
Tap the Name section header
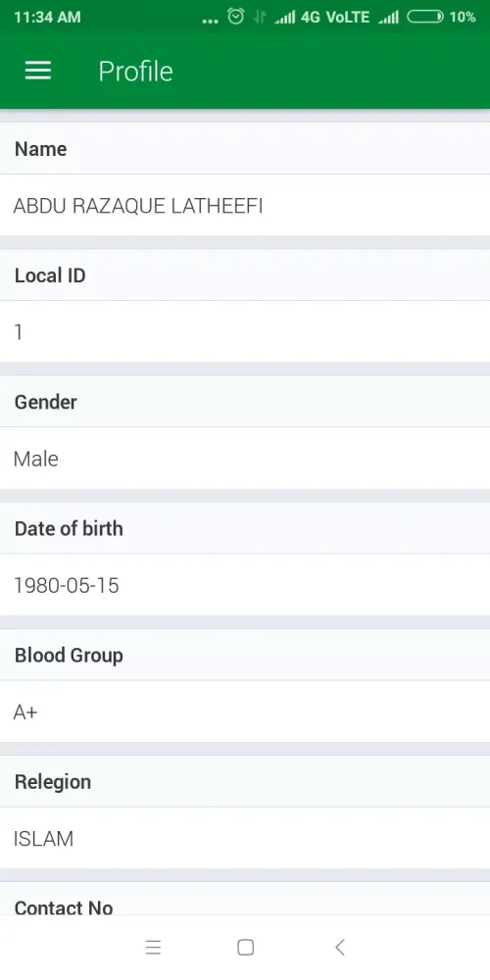click(x=245, y=149)
